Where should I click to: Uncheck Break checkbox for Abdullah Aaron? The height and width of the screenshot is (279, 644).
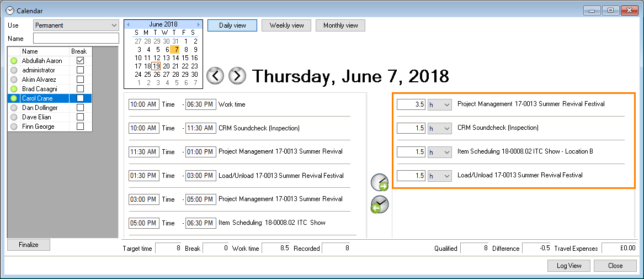pos(81,61)
